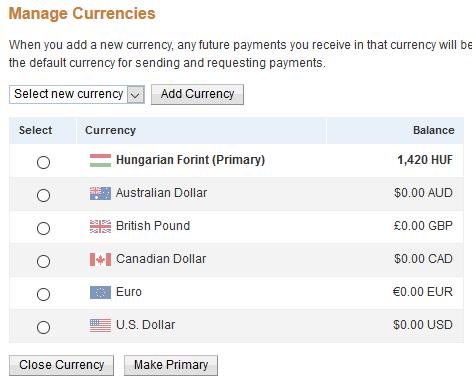472x390 pixels.
Task: Pick the Canadian Dollar radio button
Action: tap(43, 261)
